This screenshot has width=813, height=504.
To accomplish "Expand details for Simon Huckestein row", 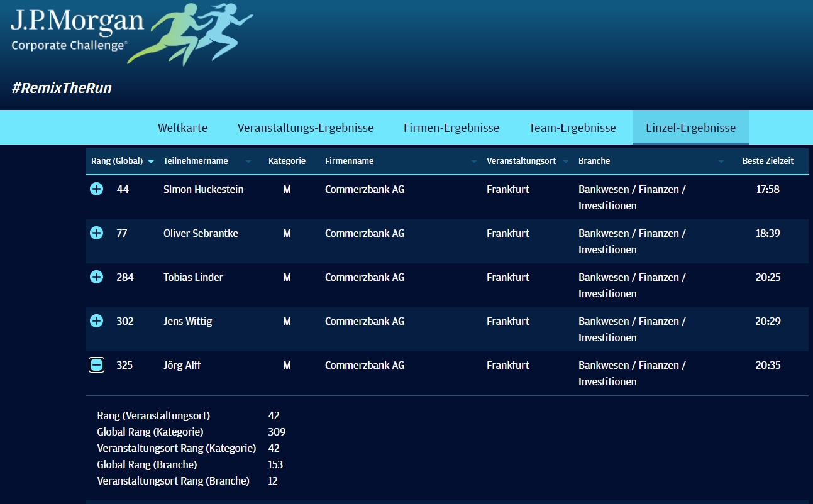I will click(x=96, y=189).
